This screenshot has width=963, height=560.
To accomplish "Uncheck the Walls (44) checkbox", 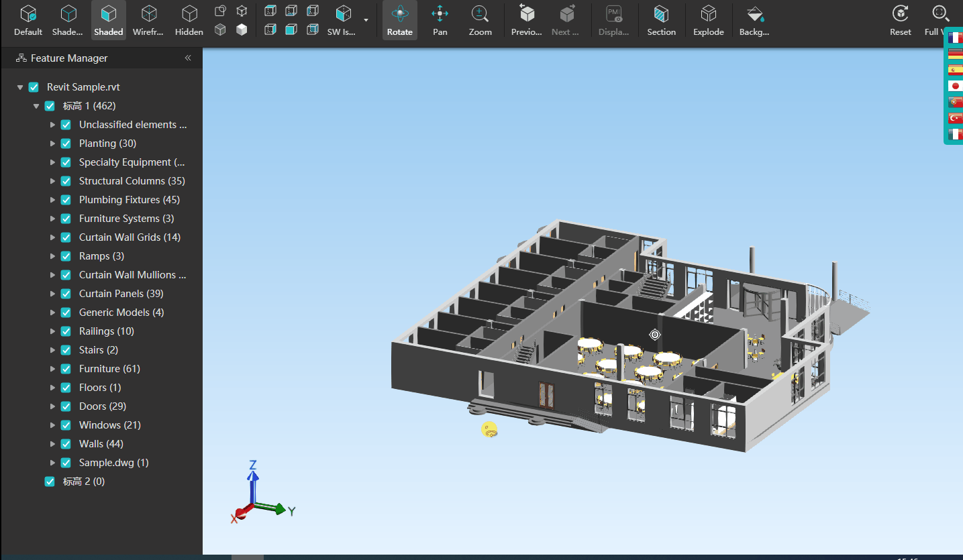I will (66, 444).
